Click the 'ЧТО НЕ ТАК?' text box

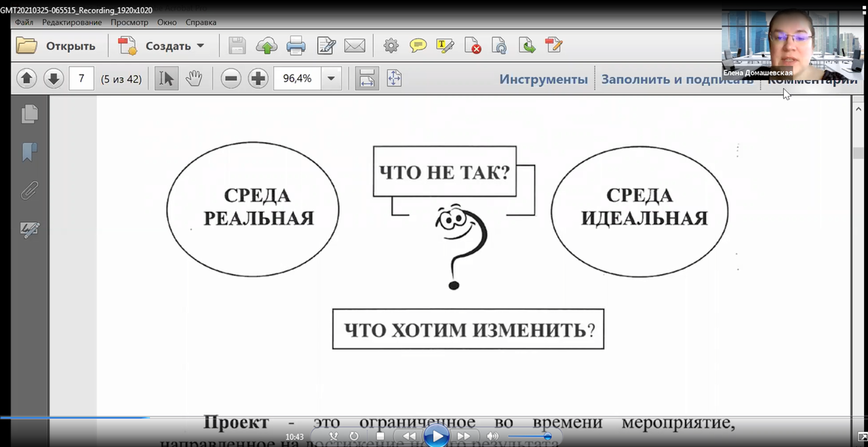(445, 171)
